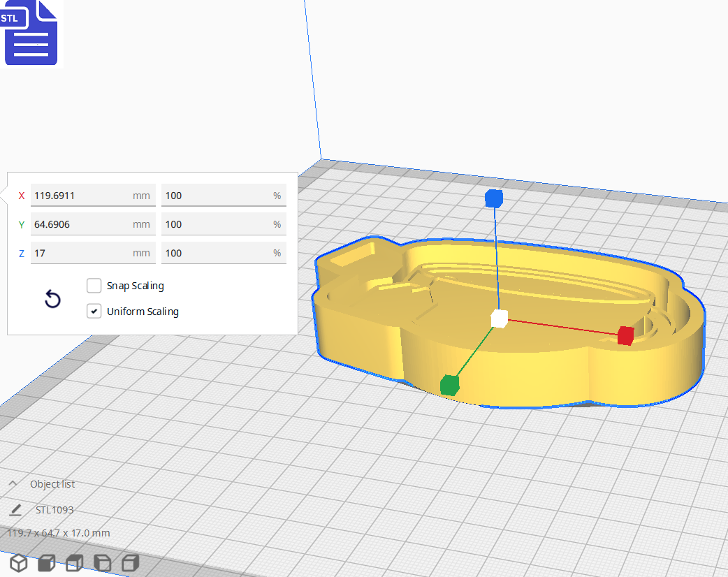
Task: Click the blue Z-axis scale handle
Action: (x=494, y=198)
